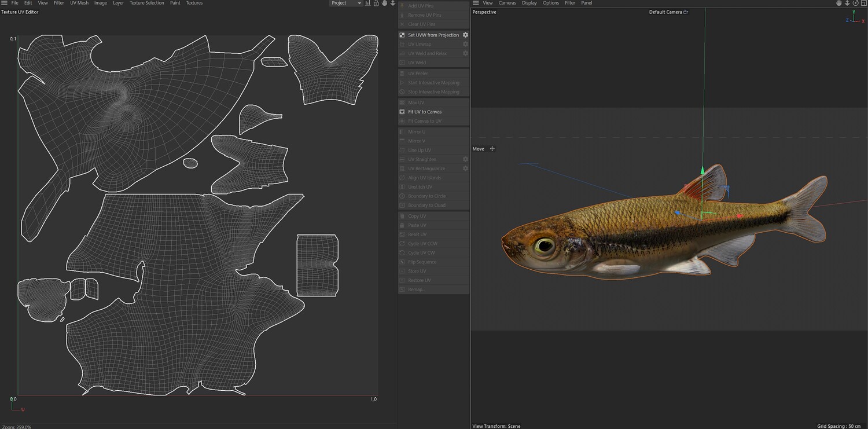This screenshot has width=868, height=429.
Task: Open the UV editor hamburger menu
Action: tap(5, 3)
